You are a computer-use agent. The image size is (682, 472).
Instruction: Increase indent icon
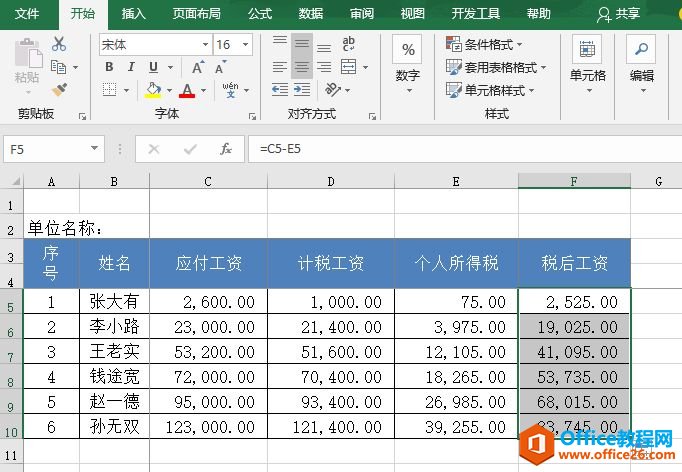click(x=302, y=90)
